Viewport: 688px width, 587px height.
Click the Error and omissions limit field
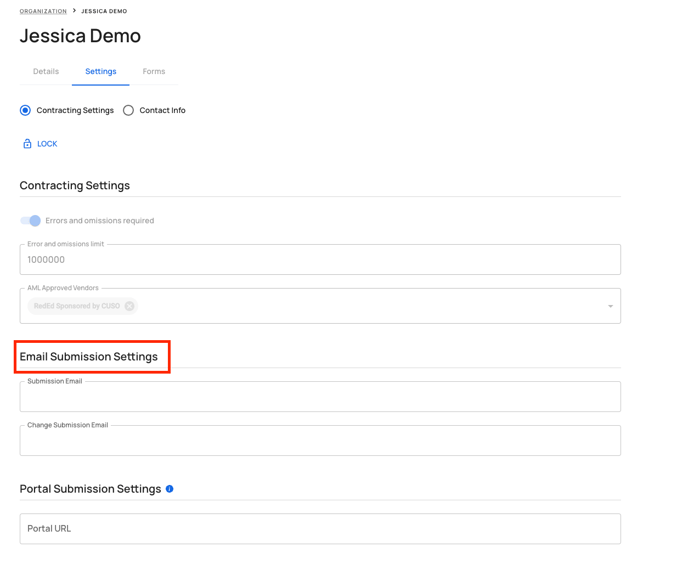pyautogui.click(x=320, y=259)
